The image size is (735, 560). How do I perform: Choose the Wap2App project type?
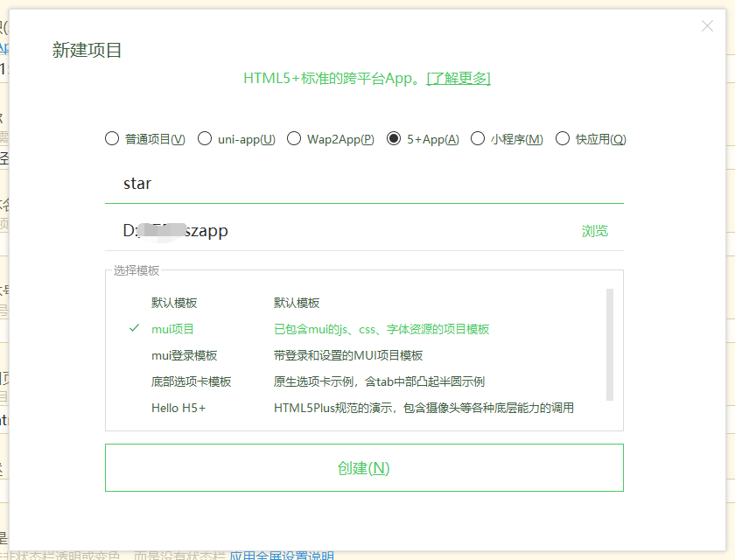(x=294, y=138)
